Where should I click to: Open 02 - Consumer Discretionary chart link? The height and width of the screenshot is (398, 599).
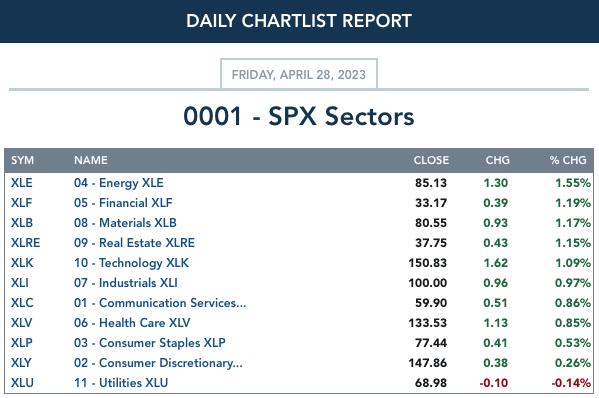coord(158,363)
